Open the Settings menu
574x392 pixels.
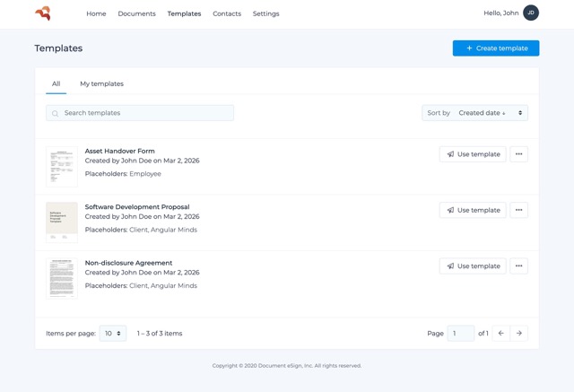pos(265,13)
